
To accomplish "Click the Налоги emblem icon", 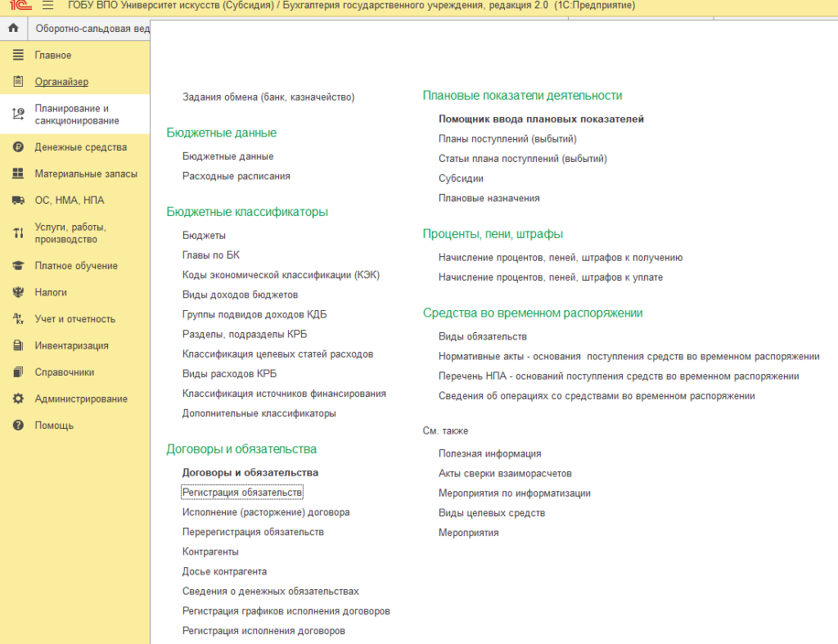I will tap(18, 292).
